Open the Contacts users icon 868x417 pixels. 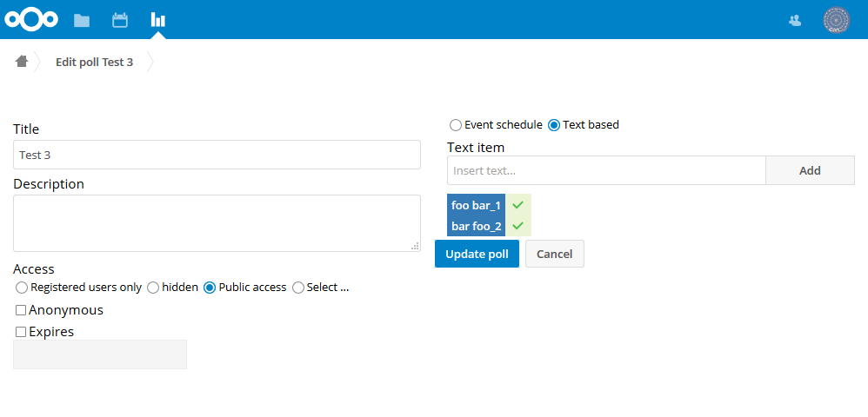(795, 21)
